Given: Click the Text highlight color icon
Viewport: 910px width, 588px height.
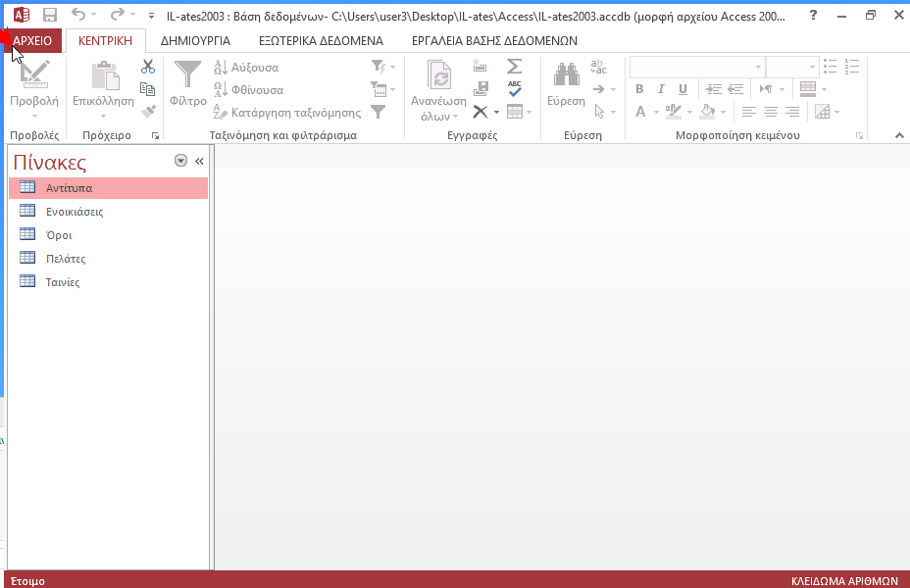Looking at the screenshot, I should [x=674, y=112].
